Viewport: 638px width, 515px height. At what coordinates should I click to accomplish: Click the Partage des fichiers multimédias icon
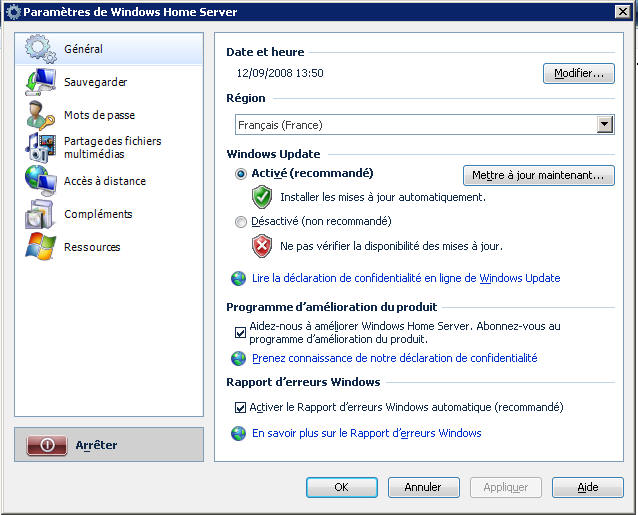point(41,147)
